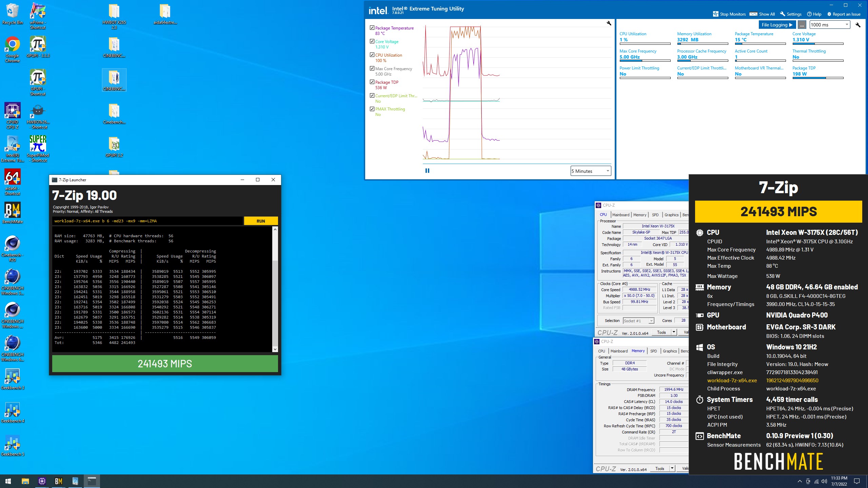Select CPU tab in lower CPU-Z window
Viewport: 868px width, 488px height.
[601, 351]
